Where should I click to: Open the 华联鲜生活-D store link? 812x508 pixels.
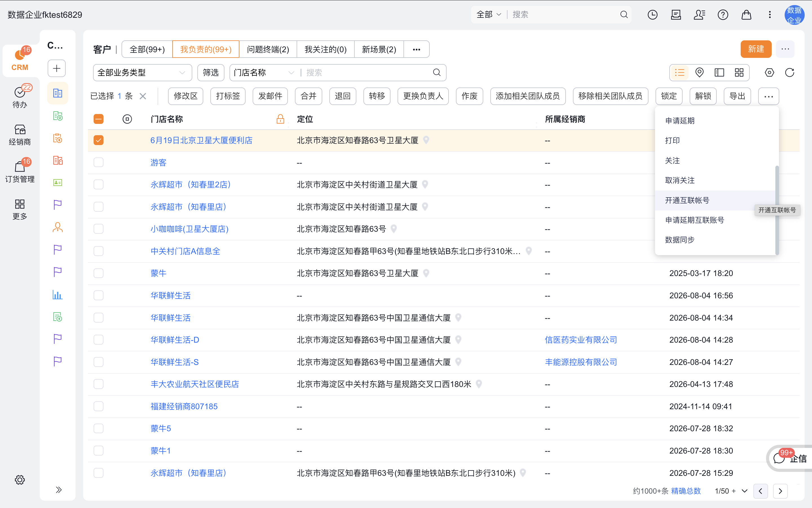click(175, 340)
